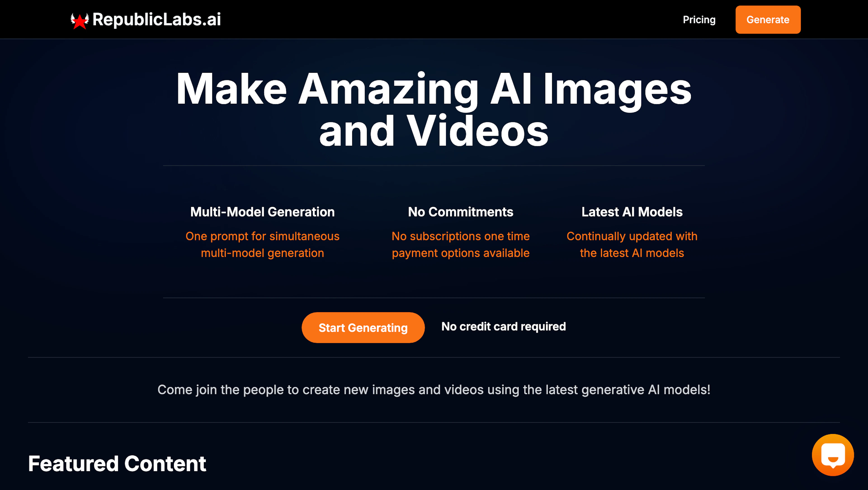The image size is (868, 490).
Task: Click the invitation text about joining people
Action: click(x=434, y=390)
